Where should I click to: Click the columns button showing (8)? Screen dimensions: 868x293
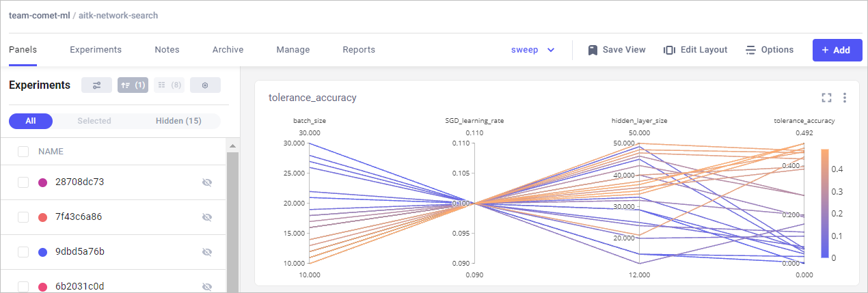(x=169, y=85)
